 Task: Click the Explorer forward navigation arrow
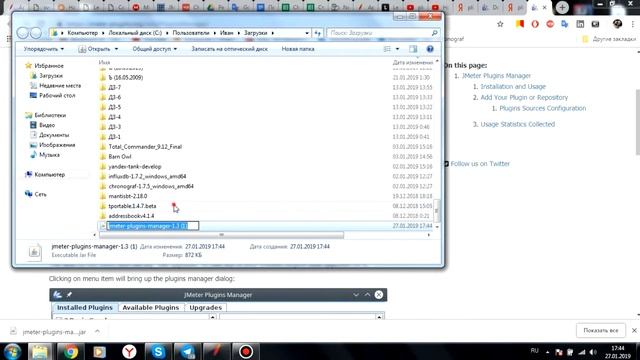tap(36, 33)
